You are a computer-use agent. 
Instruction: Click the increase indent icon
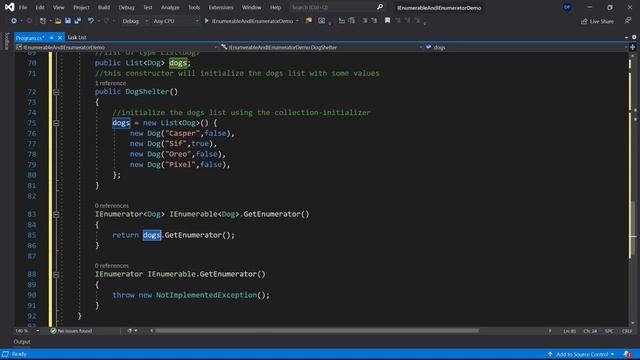point(374,20)
